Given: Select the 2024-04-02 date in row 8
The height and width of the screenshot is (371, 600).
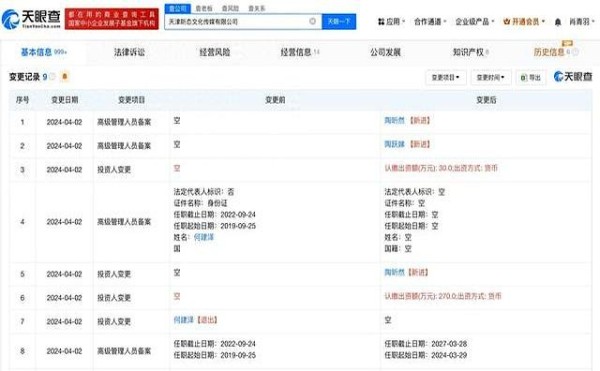Looking at the screenshot, I should (x=64, y=351).
